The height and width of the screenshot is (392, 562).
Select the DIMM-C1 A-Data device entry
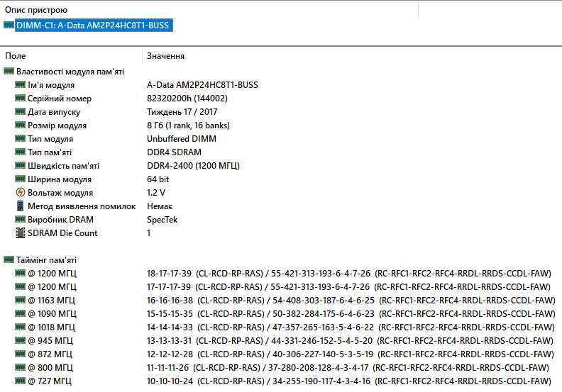pos(94,26)
